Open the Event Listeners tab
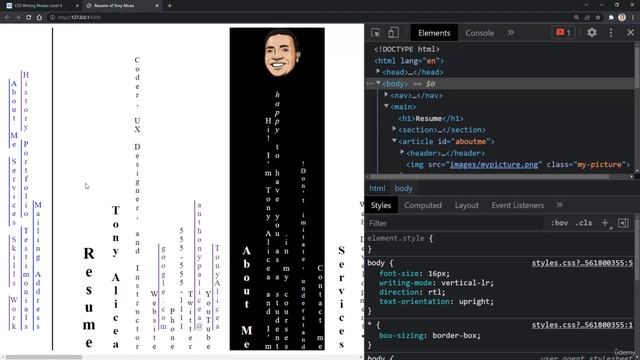The height and width of the screenshot is (360, 640). click(x=518, y=205)
